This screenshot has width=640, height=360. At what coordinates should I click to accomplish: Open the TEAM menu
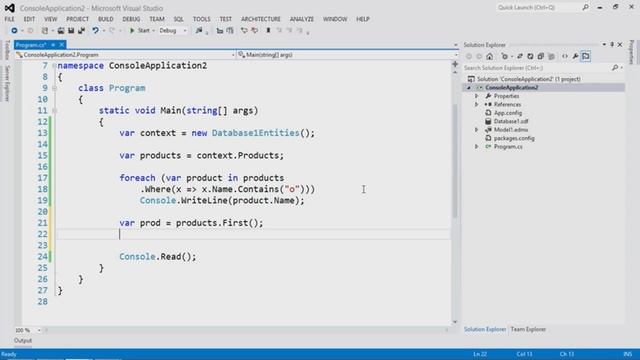157,19
